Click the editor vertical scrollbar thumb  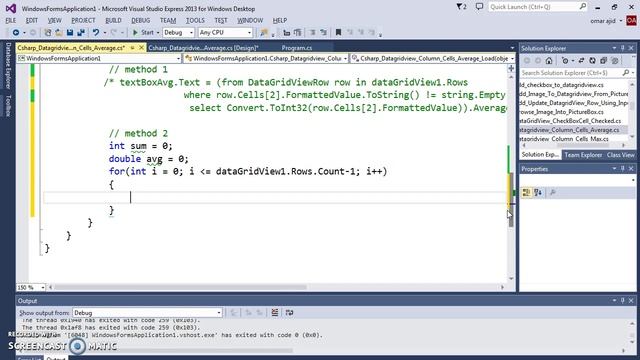coord(511,200)
